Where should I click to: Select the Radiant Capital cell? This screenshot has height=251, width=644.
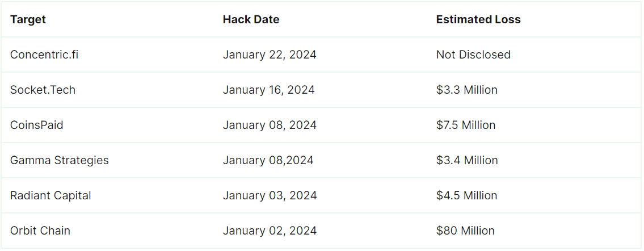click(x=51, y=195)
